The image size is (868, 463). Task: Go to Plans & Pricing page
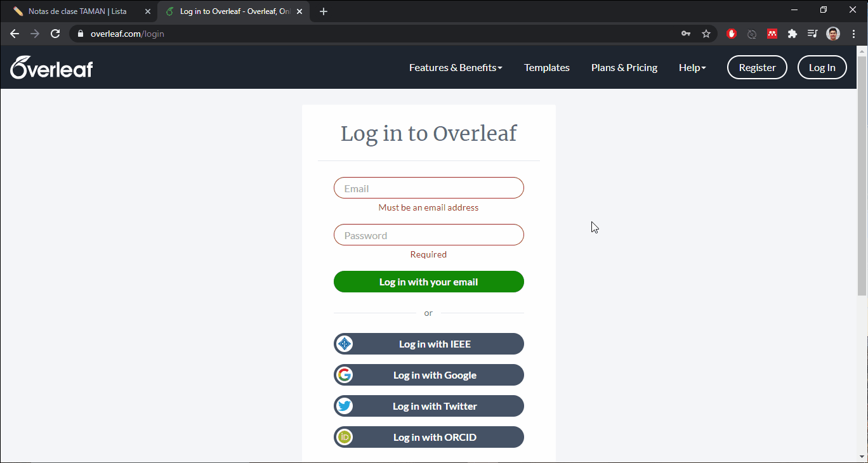(624, 67)
